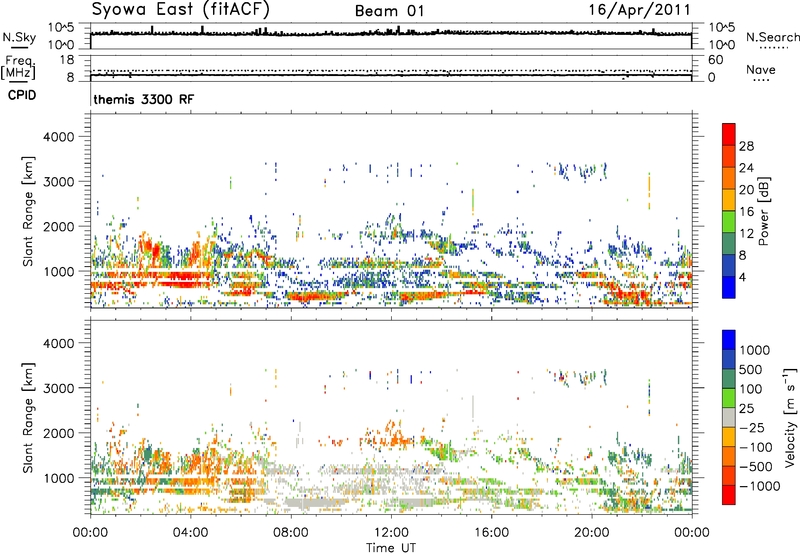This screenshot has width=800, height=554.
Task: Click the title "Syowa East (fitACF)"
Action: click(x=180, y=9)
